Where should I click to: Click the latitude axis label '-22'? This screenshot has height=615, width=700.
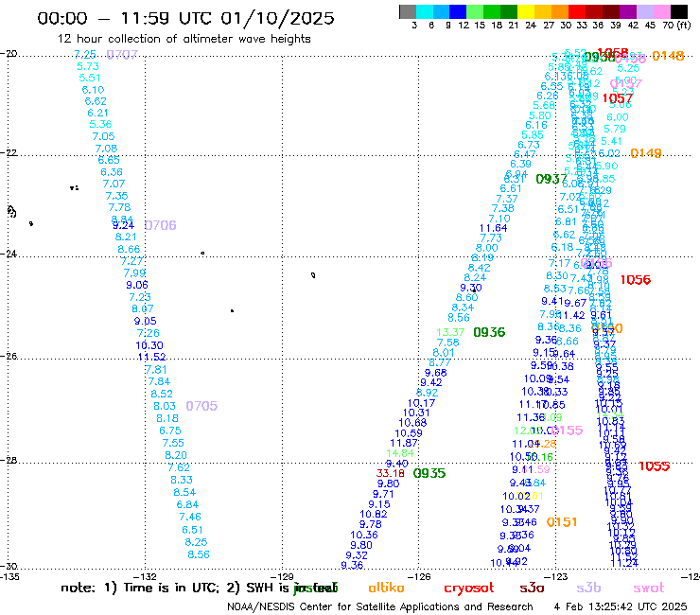tap(9, 152)
